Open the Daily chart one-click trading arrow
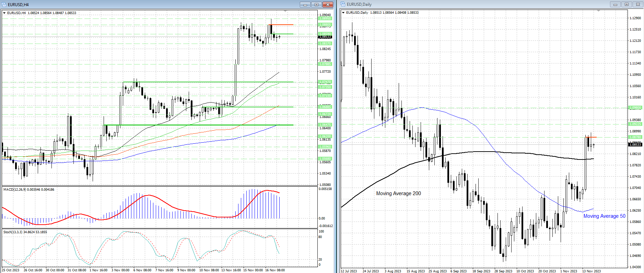 pyautogui.click(x=343, y=13)
